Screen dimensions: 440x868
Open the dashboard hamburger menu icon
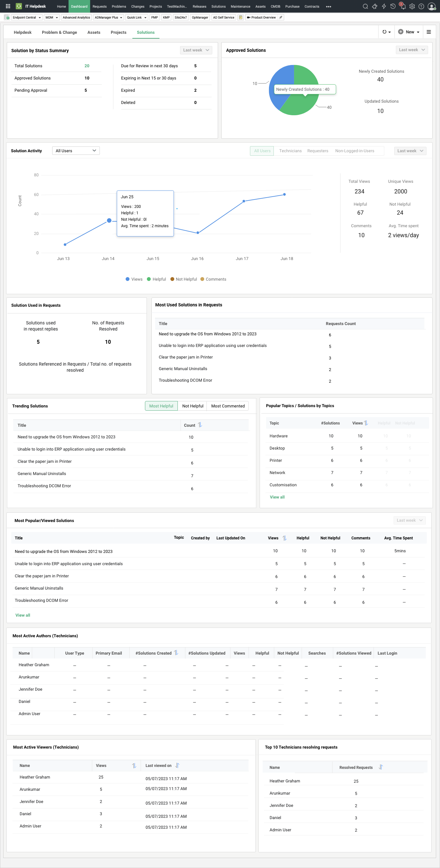pyautogui.click(x=428, y=32)
